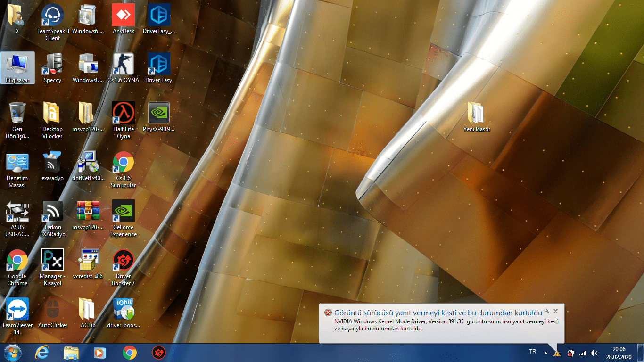Launch TeamSpeak 3 Client shortcut

53,22
